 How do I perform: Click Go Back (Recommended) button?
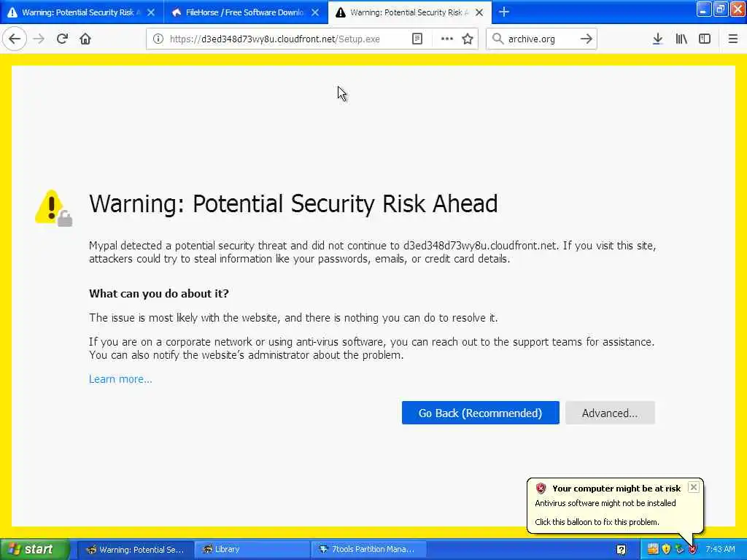pos(480,413)
